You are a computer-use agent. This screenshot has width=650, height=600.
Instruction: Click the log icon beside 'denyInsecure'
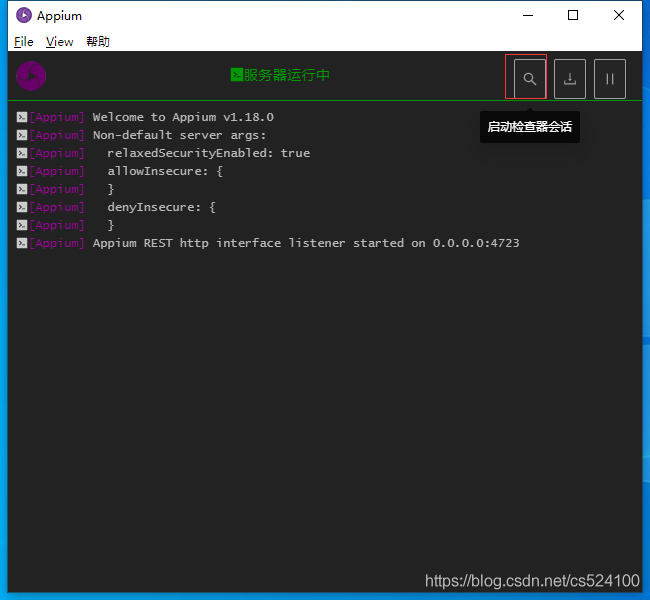pos(22,207)
